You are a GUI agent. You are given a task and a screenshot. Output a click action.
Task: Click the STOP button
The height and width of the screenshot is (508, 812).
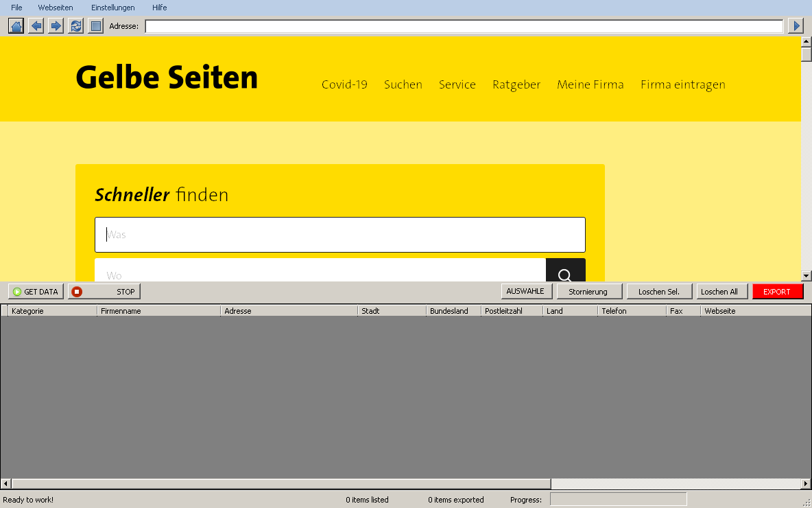coord(104,292)
